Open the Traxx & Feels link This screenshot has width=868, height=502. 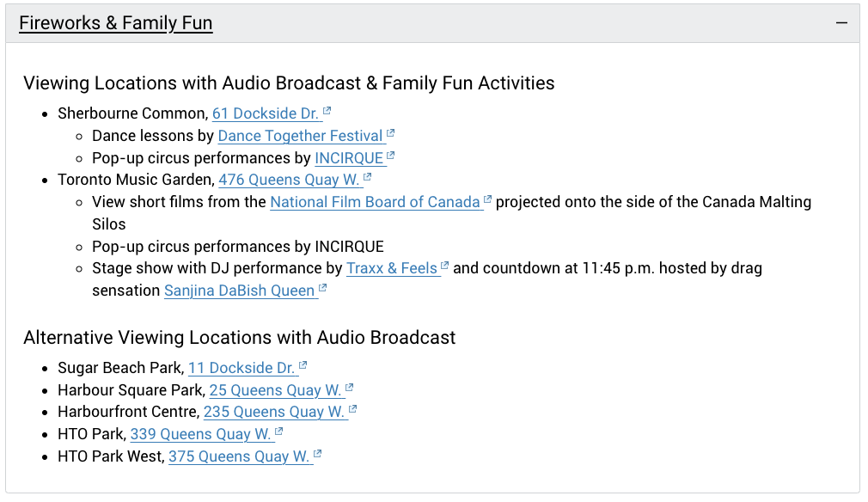click(x=391, y=268)
